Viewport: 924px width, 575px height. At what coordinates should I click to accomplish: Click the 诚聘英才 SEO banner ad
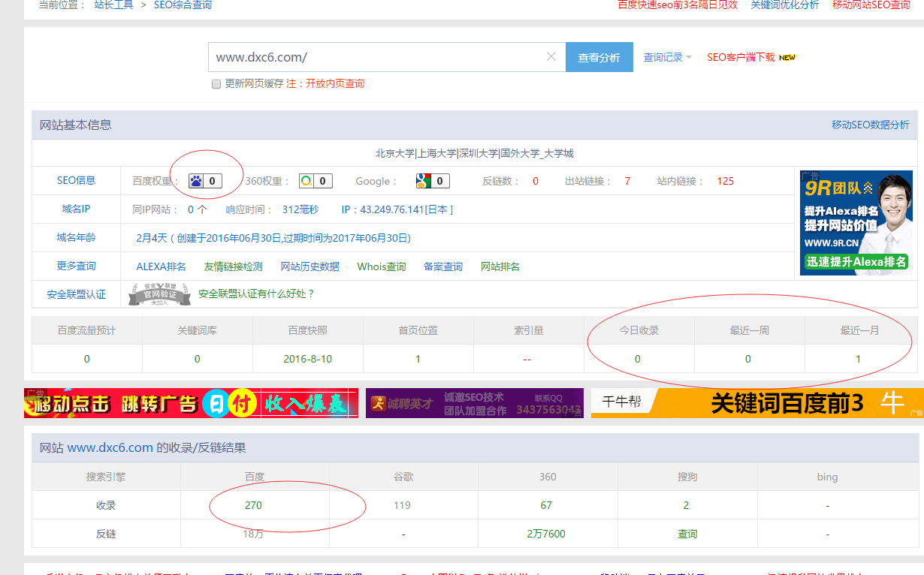[474, 403]
